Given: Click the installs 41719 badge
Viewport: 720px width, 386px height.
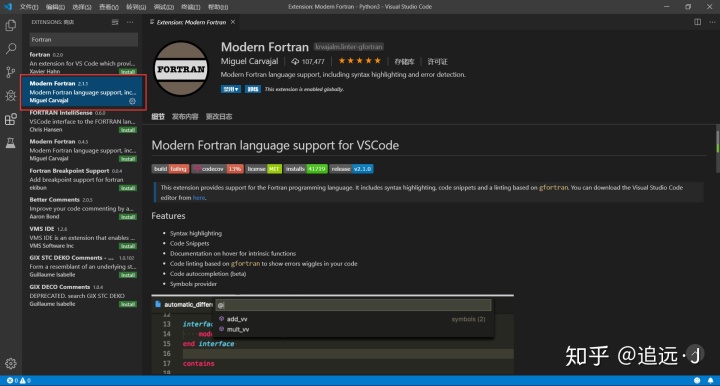Looking at the screenshot, I should pos(306,169).
